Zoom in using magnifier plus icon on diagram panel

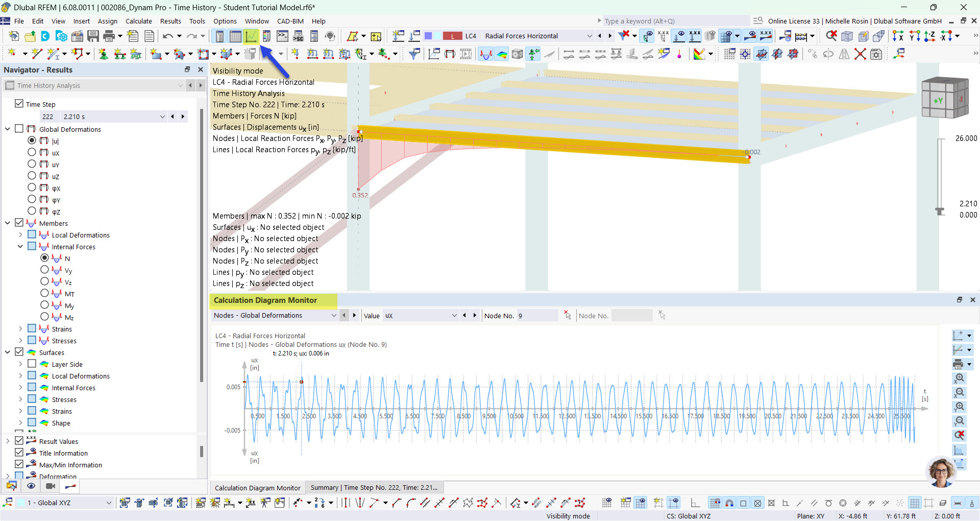[x=959, y=378]
